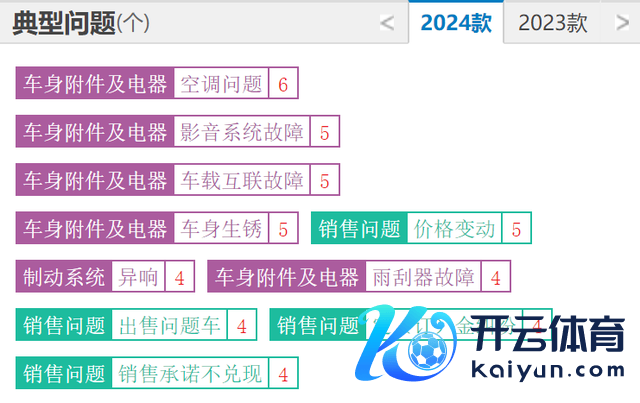Viewport: 640px width, 403px height.
Task: Select the 价格变动 issue tag
Action: click(454, 229)
